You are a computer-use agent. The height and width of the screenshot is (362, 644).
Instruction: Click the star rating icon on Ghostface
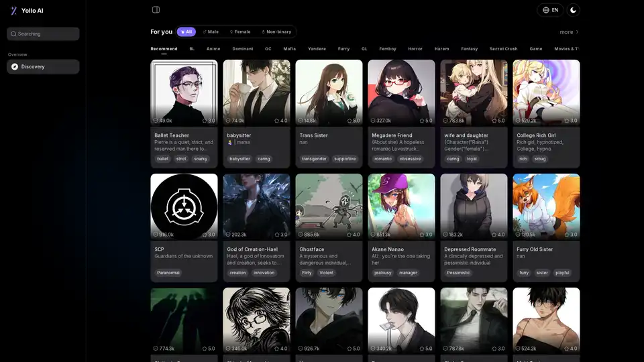(350, 235)
